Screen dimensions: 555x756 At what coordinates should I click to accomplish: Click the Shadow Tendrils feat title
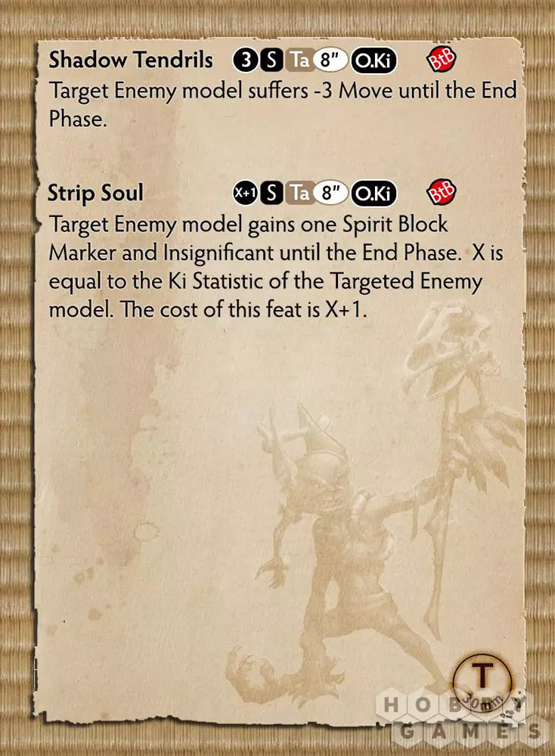tap(131, 60)
